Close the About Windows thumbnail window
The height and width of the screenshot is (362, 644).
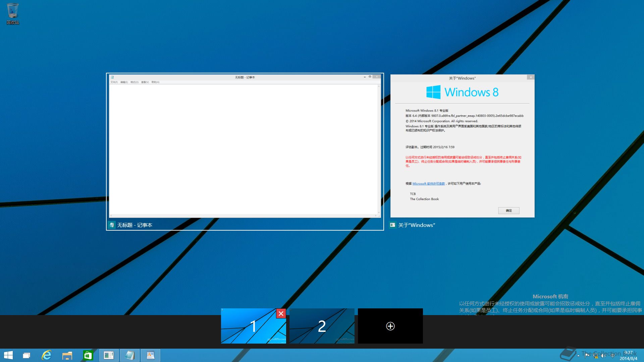pos(531,77)
